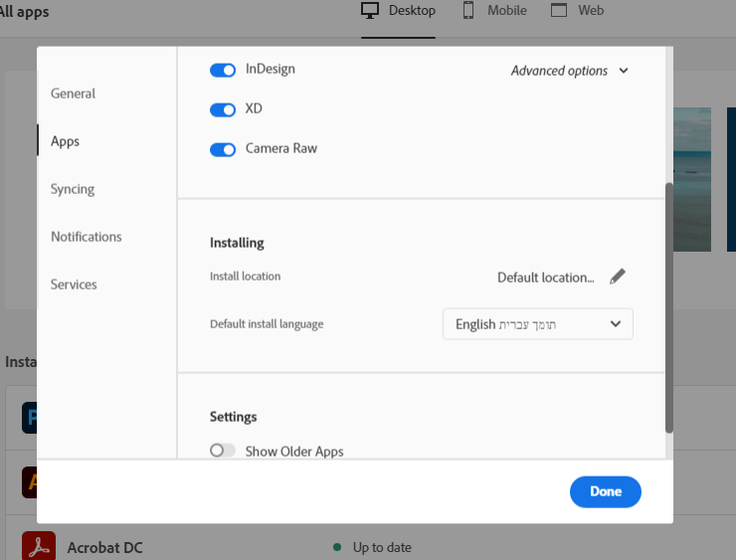Open the Default install language dropdown

click(537, 324)
